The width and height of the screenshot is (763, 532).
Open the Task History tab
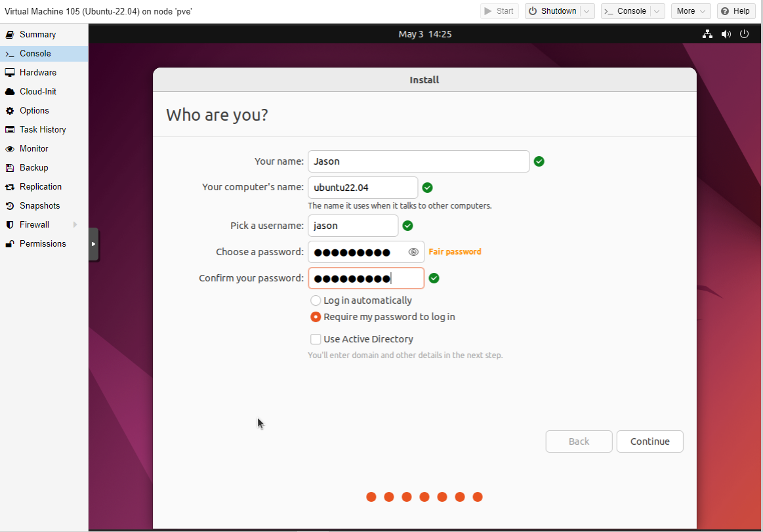tap(43, 130)
